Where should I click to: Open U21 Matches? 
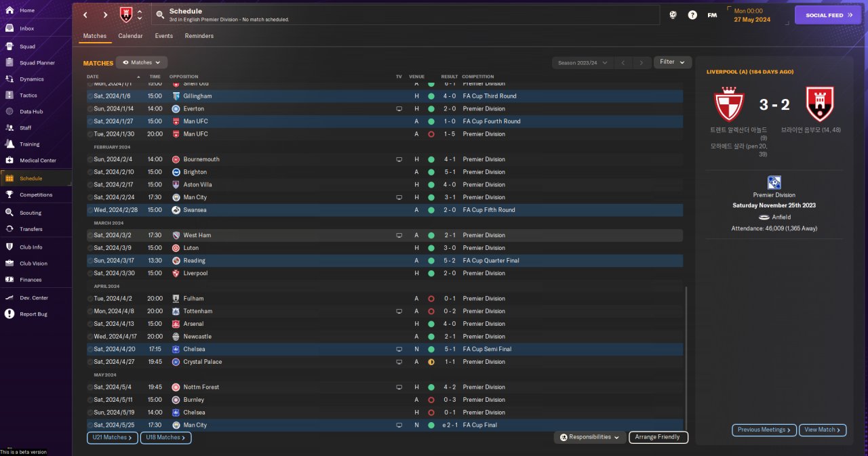113,438
